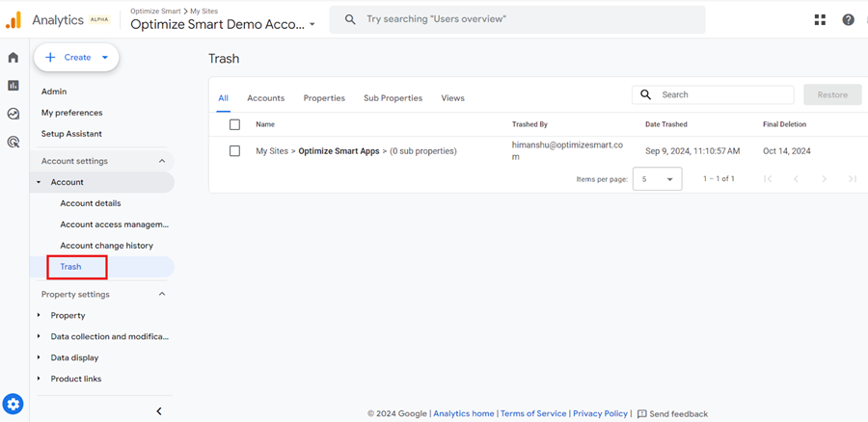868x422 pixels.
Task: Open the Create dropdown button
Action: (x=76, y=58)
